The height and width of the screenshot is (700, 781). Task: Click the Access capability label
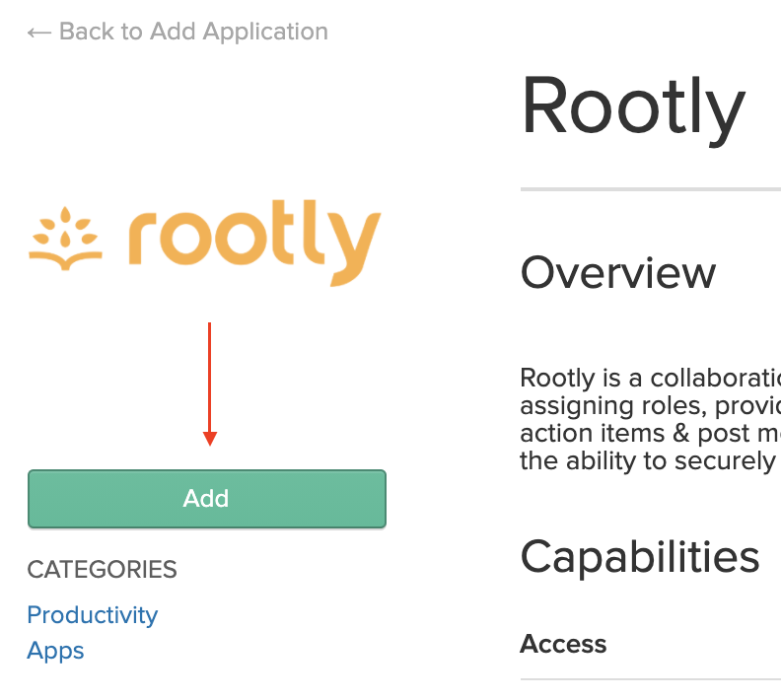(x=563, y=645)
